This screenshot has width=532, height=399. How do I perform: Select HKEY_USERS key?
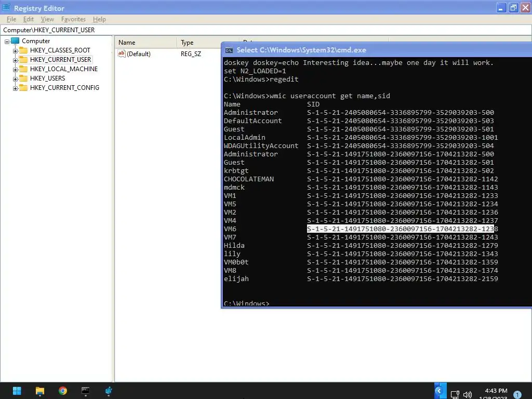[47, 78]
